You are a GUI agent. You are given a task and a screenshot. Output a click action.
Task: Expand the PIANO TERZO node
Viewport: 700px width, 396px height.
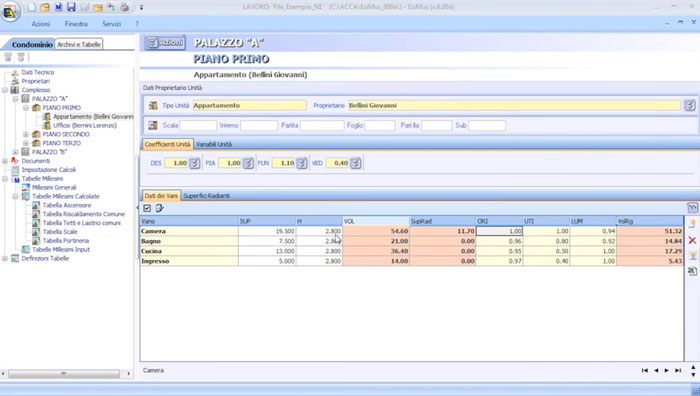click(25, 143)
